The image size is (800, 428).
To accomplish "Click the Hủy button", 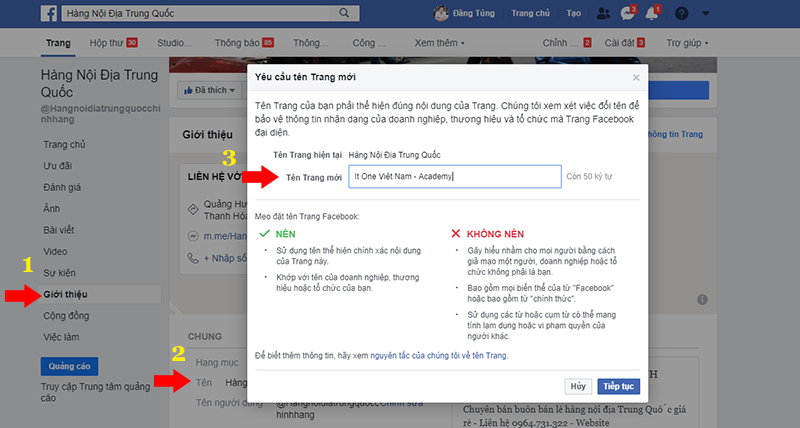I will pos(578,386).
